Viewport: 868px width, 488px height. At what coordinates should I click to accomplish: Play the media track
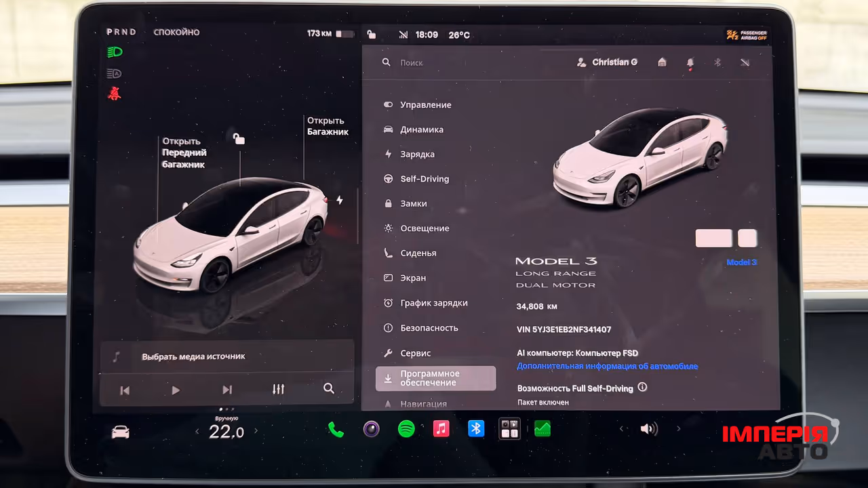176,390
